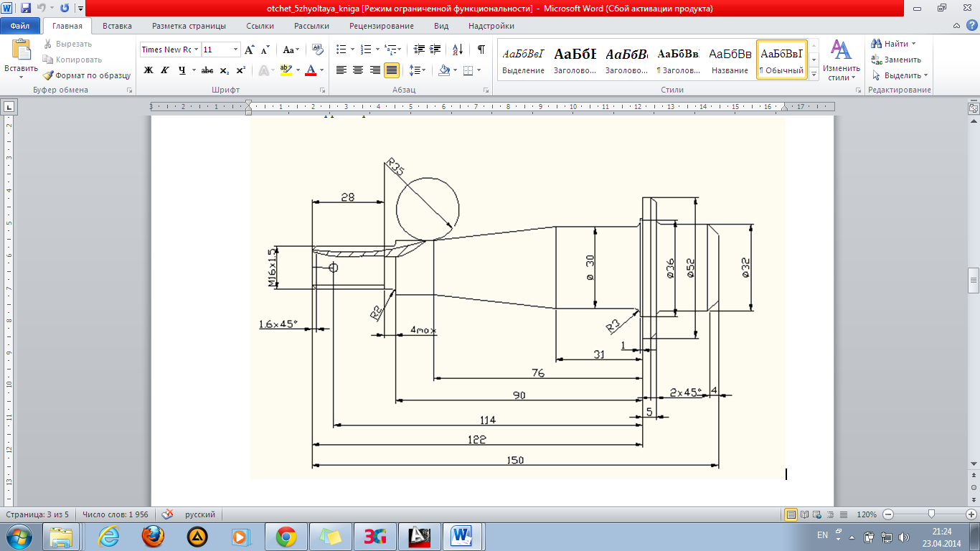
Task: Open Firefox from the taskbar
Action: [x=151, y=536]
